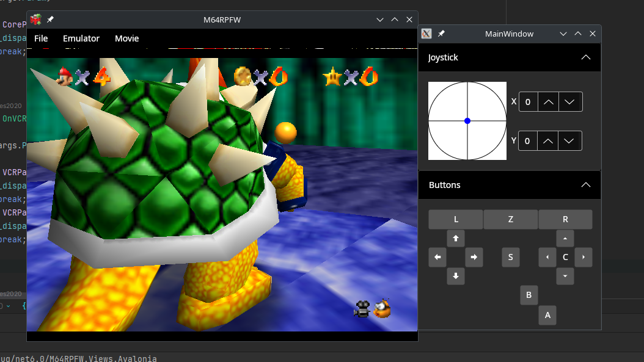
Task: Open the Movie menu
Action: point(126,38)
